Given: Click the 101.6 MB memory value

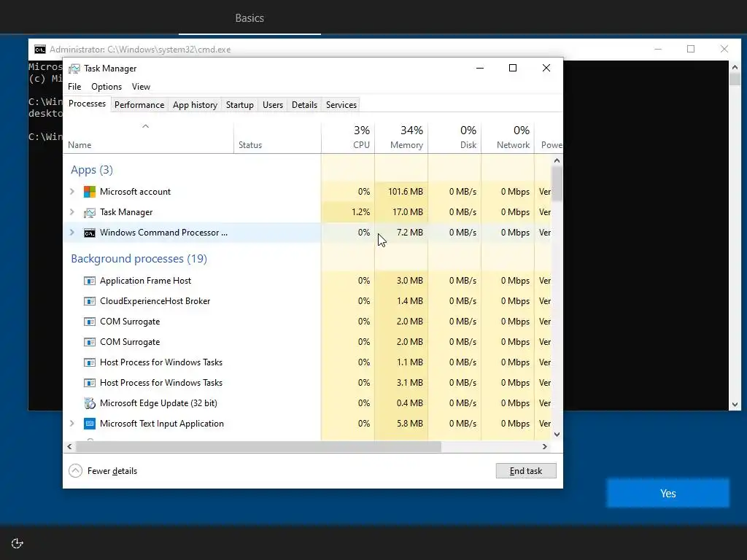Looking at the screenshot, I should click(406, 192).
